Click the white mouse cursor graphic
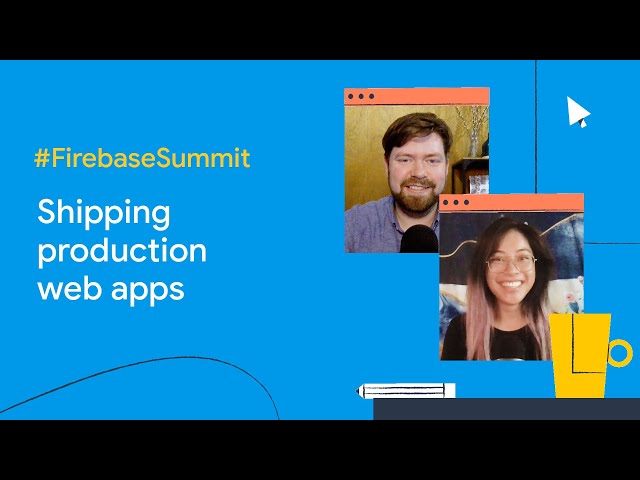The image size is (640, 480). point(578,112)
